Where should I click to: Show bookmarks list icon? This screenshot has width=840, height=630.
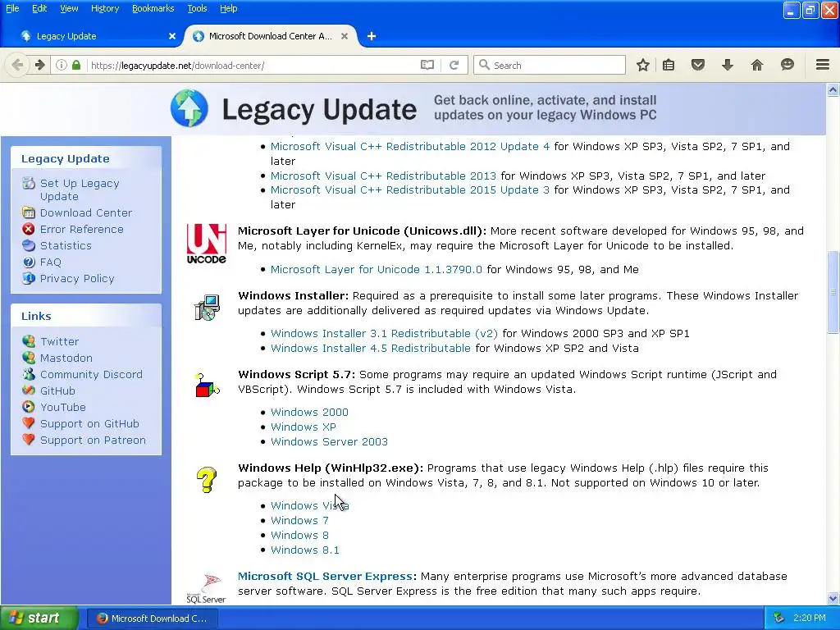pos(668,65)
